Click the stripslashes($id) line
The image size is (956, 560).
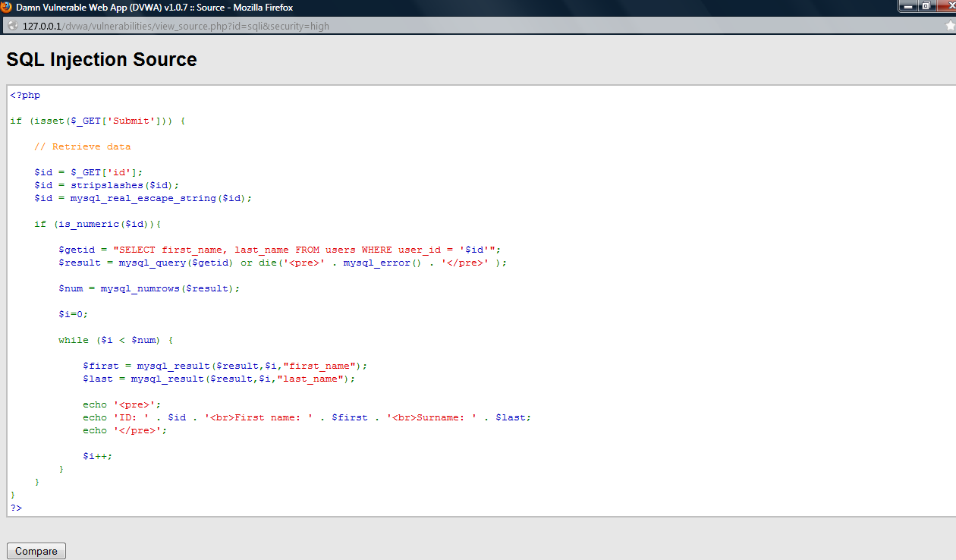coord(107,185)
